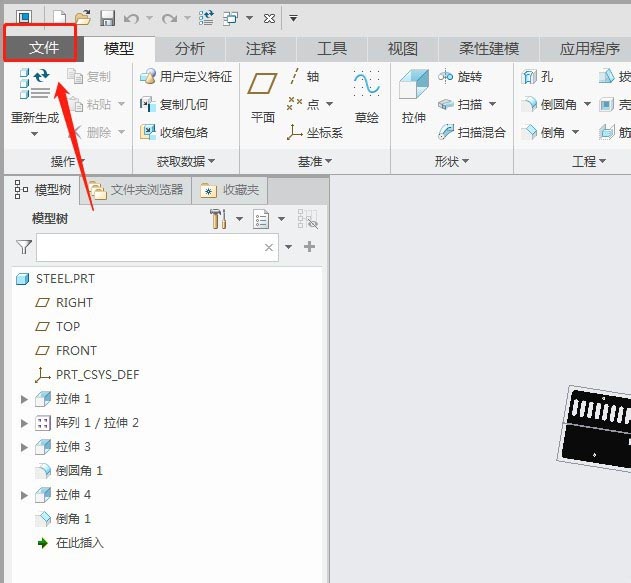
Task: Select the 坐标系 coordinate system tool
Action: 315,132
